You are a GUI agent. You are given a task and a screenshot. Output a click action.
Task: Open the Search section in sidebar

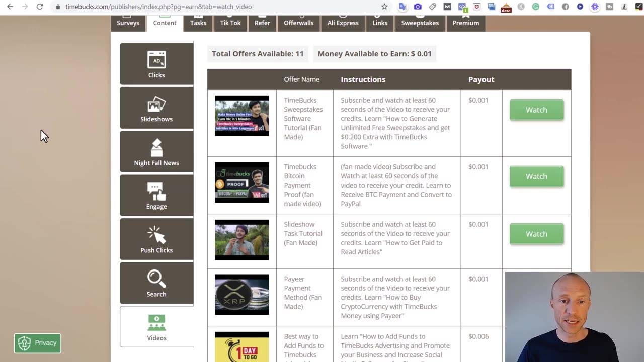tap(156, 283)
